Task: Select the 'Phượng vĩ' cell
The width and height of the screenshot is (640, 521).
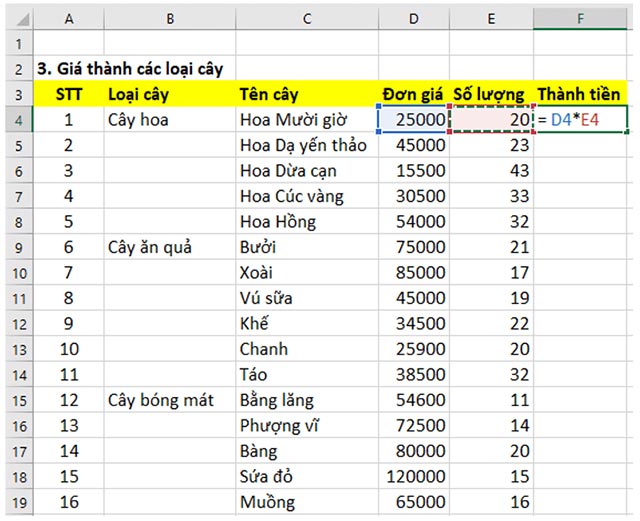Action: click(x=306, y=425)
